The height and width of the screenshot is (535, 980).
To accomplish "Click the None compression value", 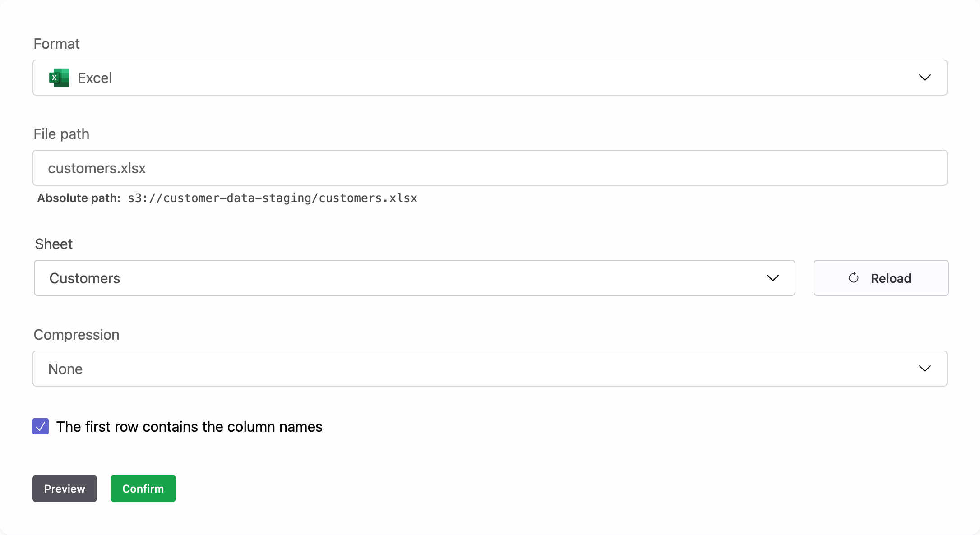I will (65, 369).
